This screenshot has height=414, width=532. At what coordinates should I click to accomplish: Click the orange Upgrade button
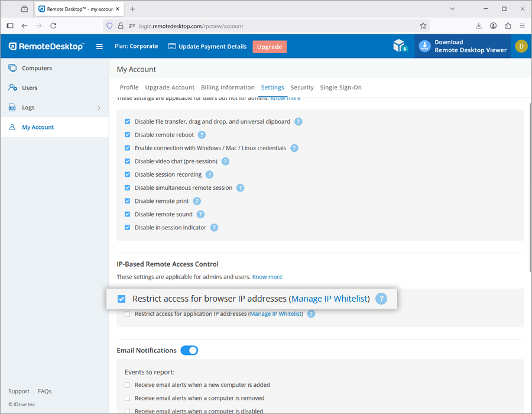(x=270, y=47)
